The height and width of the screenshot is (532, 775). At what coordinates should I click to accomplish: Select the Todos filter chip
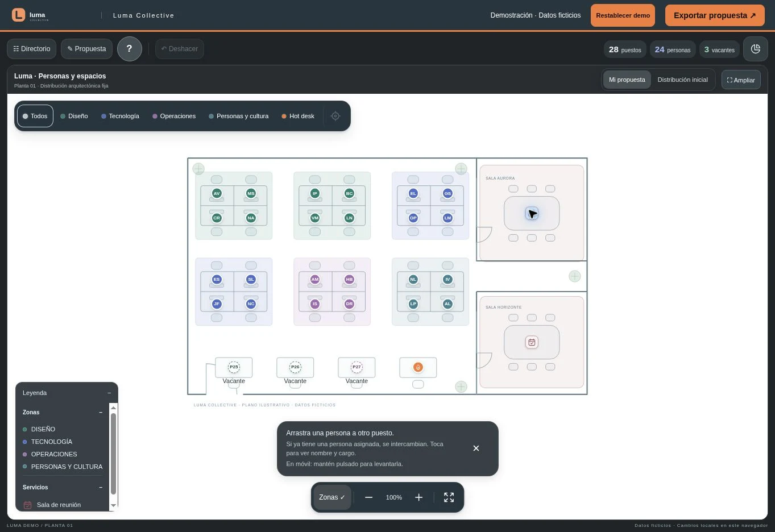(35, 116)
